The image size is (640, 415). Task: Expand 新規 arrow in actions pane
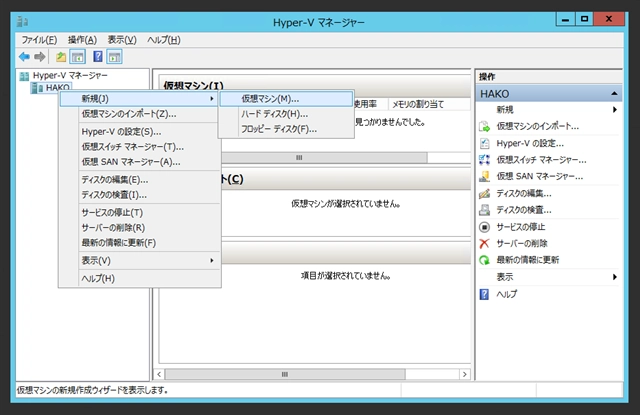(x=615, y=110)
